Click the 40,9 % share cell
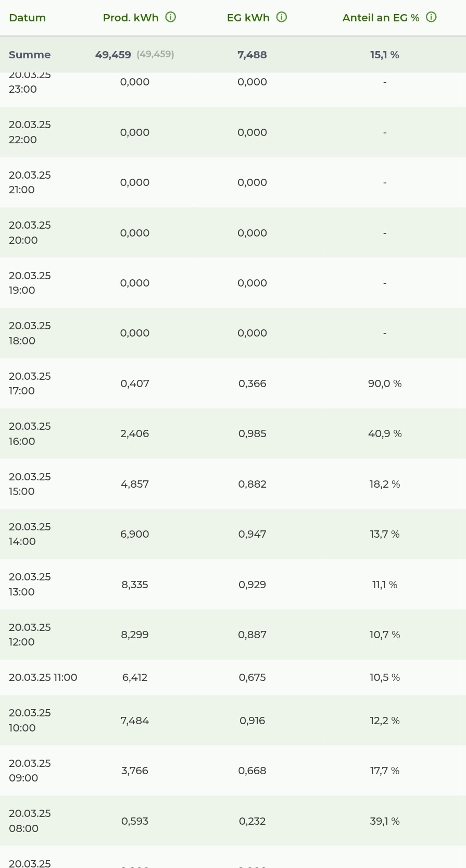This screenshot has height=868, width=466. tap(385, 433)
